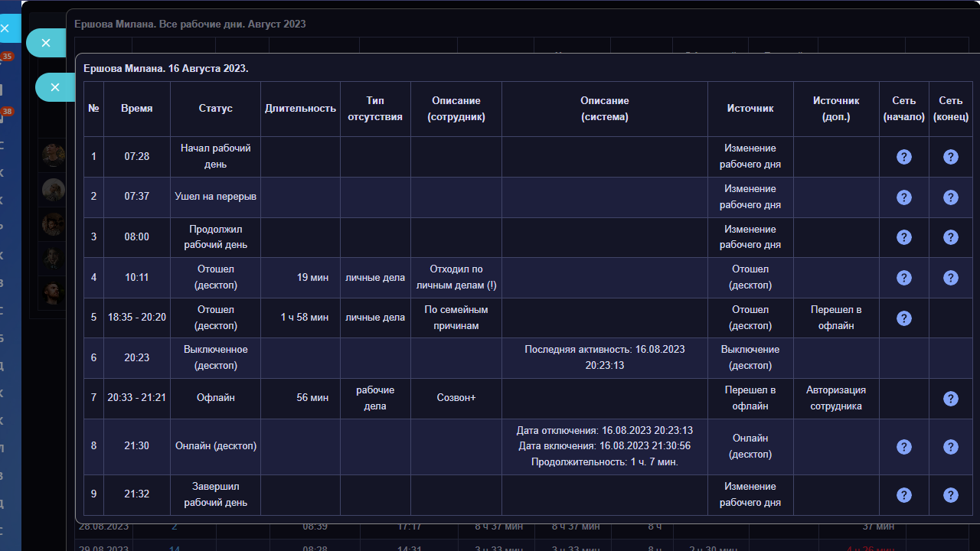The height and width of the screenshot is (551, 980).
Task: Close the third cyan X tab
Action: point(55,87)
